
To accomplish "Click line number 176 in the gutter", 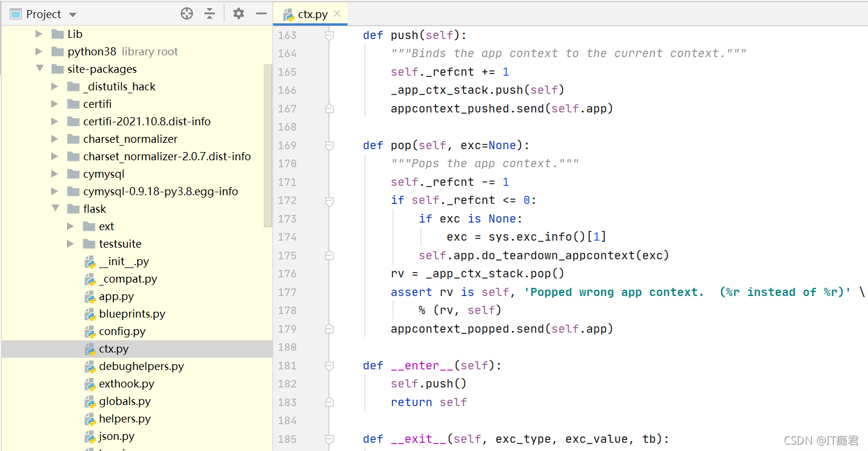I will click(x=287, y=274).
